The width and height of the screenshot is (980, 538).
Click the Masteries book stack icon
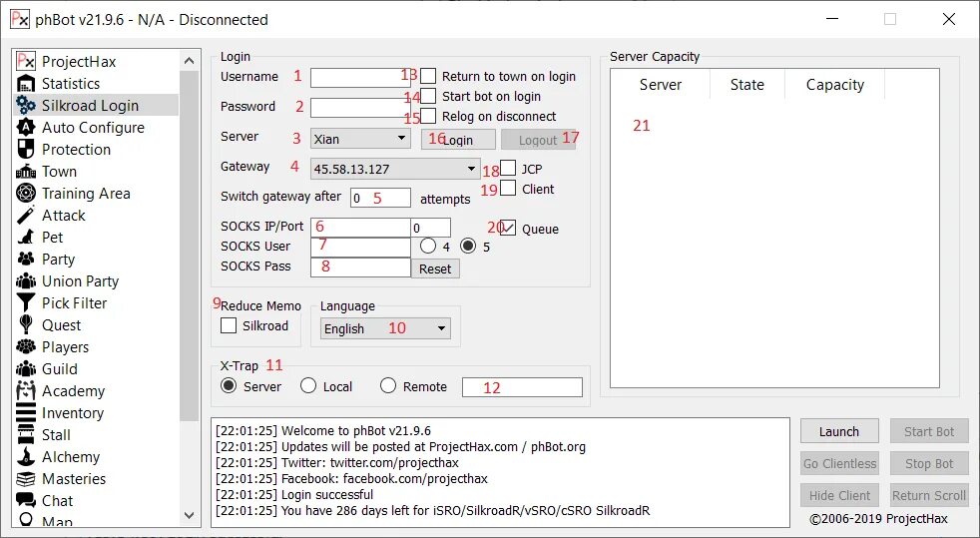pos(26,479)
